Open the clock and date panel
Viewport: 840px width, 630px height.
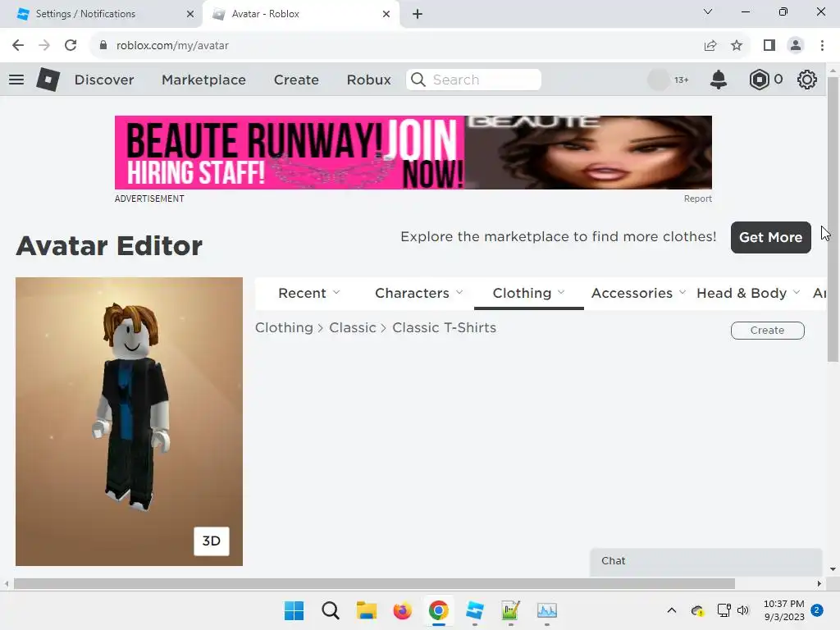tap(783, 610)
